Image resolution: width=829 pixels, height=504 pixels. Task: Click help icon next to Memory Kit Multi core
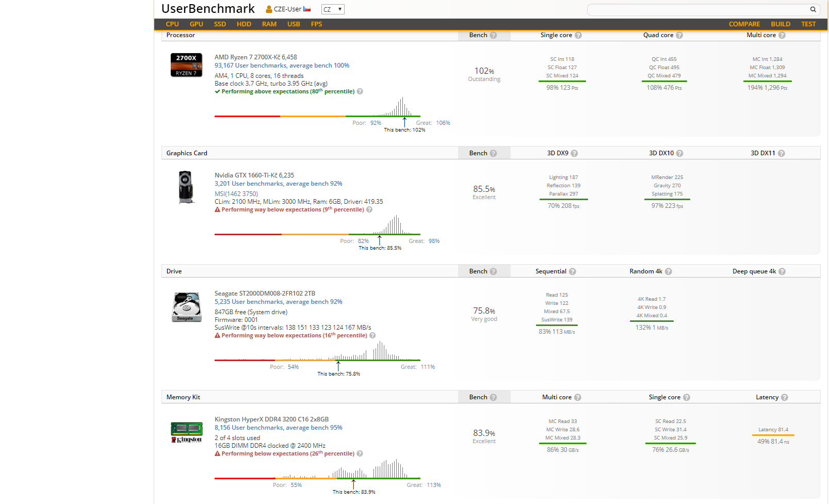(x=578, y=398)
